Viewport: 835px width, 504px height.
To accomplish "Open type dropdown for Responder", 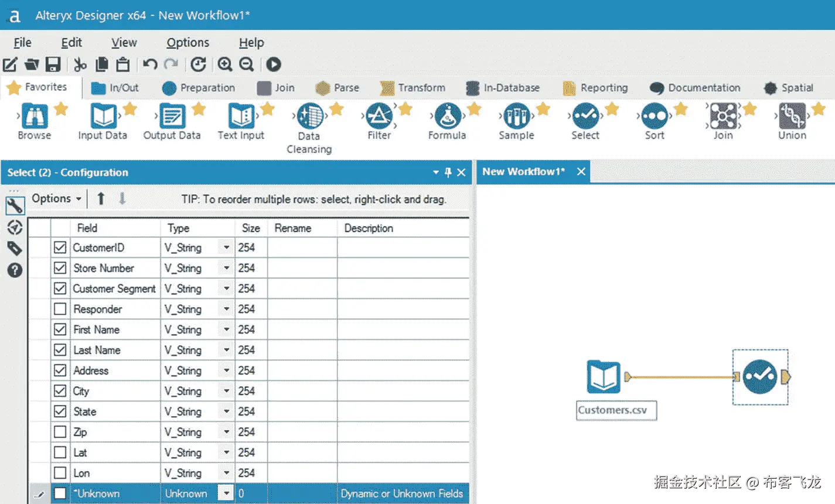I will (226, 309).
